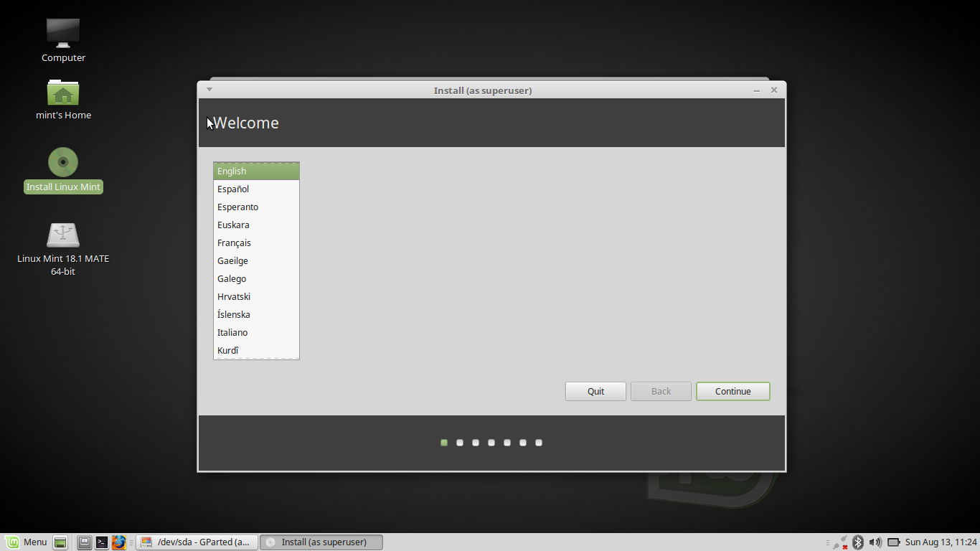Click the Continue button
The height and width of the screenshot is (551, 980).
[x=732, y=391]
